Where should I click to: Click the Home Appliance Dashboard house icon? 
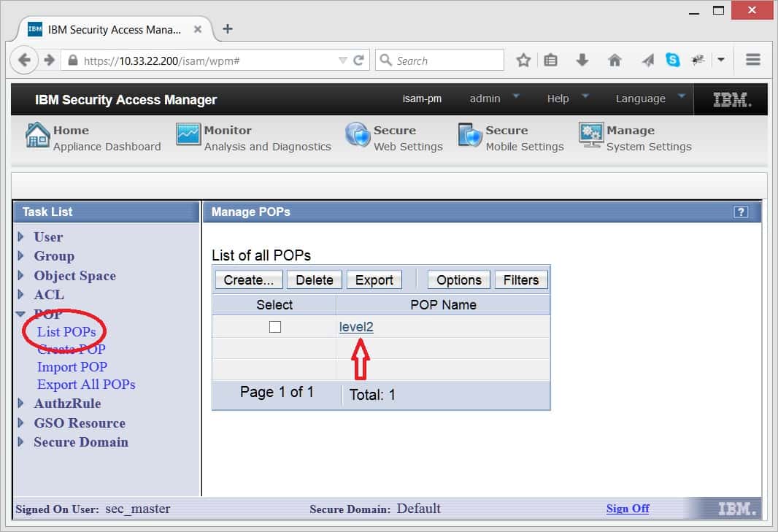coord(38,136)
